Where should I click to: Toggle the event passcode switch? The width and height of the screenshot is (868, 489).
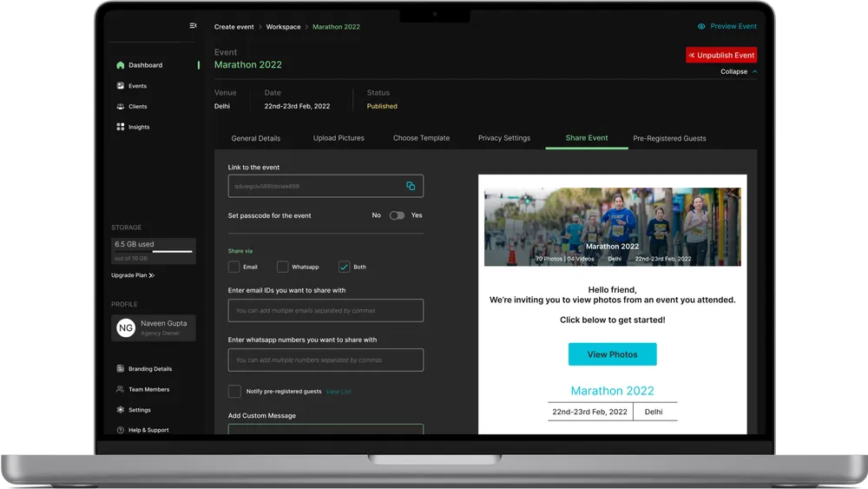(397, 215)
